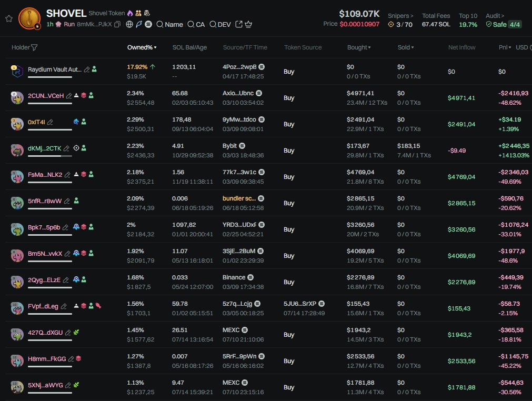Click holdings progress bar under dKMj...2CTK
This screenshot has width=532, height=401.
pos(50,156)
